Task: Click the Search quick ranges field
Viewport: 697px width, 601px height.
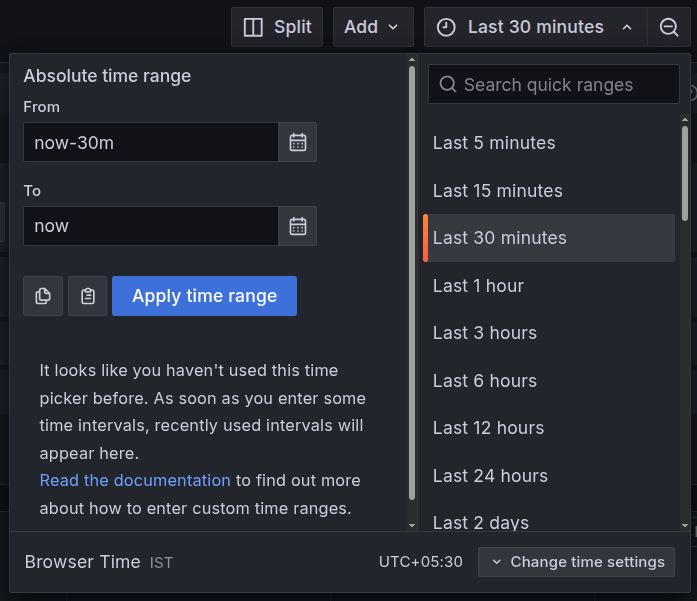Action: tap(554, 85)
